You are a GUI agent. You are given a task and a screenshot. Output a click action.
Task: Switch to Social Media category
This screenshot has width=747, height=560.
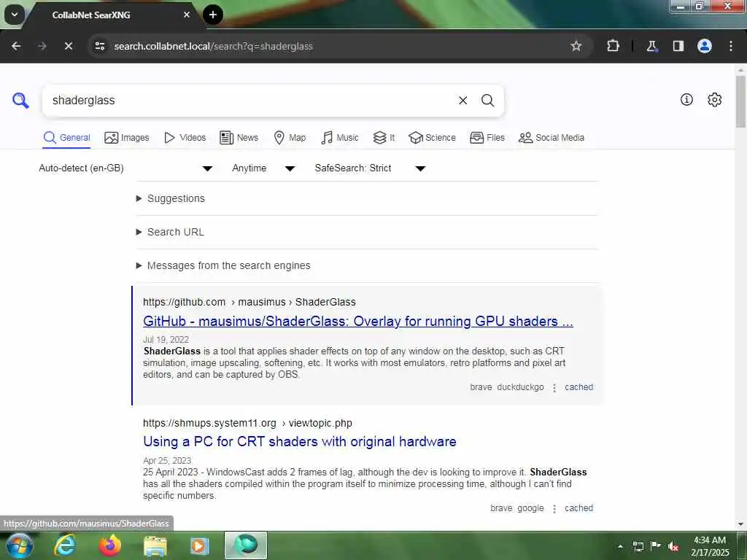pos(551,138)
